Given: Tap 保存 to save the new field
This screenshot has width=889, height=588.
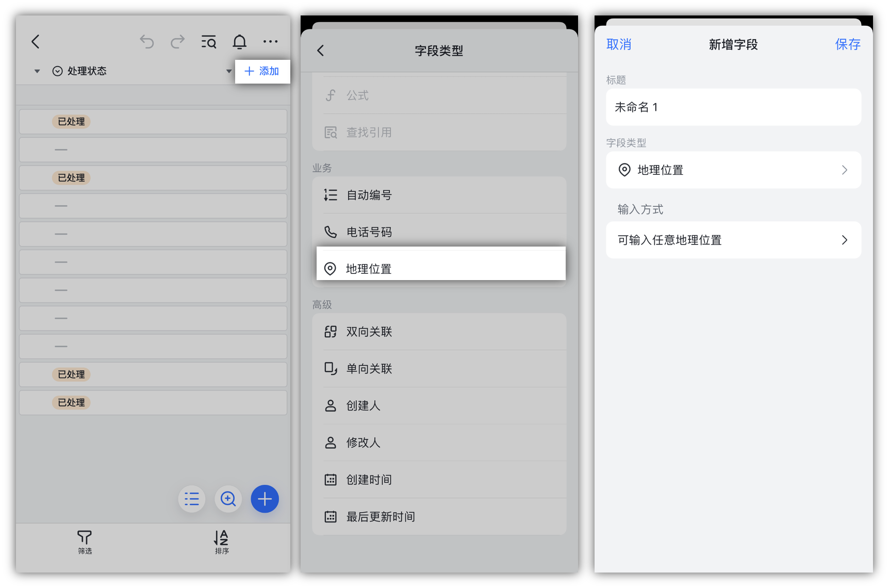Looking at the screenshot, I should (x=847, y=45).
